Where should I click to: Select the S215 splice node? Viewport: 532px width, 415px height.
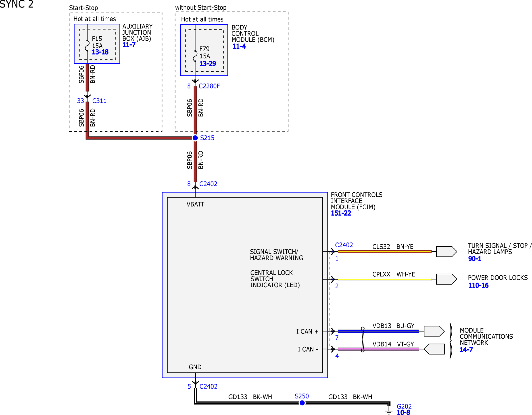click(195, 138)
